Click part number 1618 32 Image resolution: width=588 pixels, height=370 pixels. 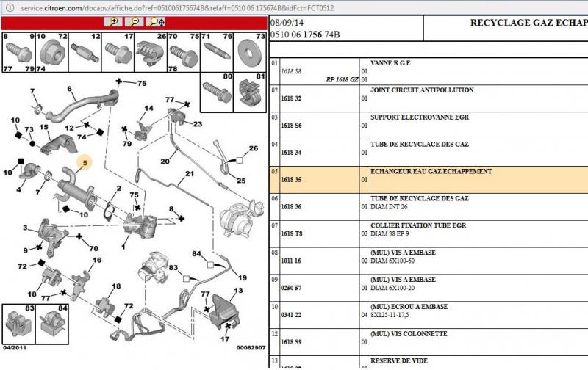(291, 98)
